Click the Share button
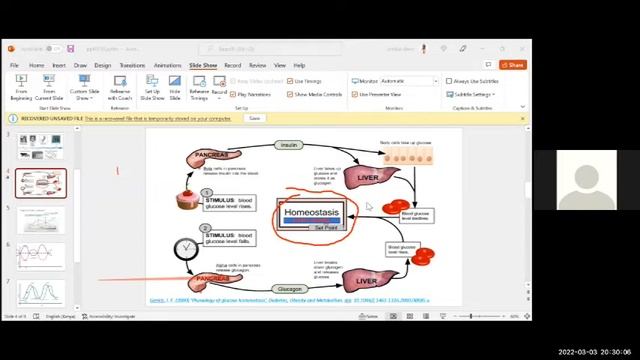This screenshot has width=640, height=360. [x=513, y=65]
